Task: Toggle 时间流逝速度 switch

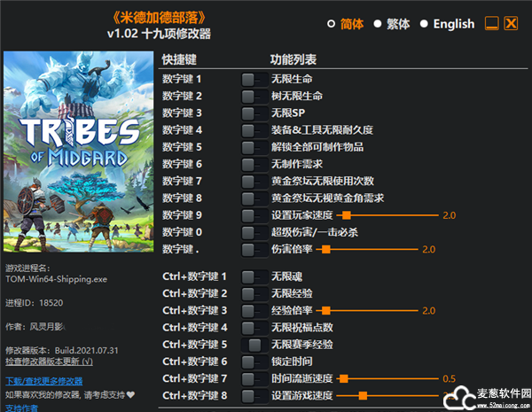Action: (254, 378)
